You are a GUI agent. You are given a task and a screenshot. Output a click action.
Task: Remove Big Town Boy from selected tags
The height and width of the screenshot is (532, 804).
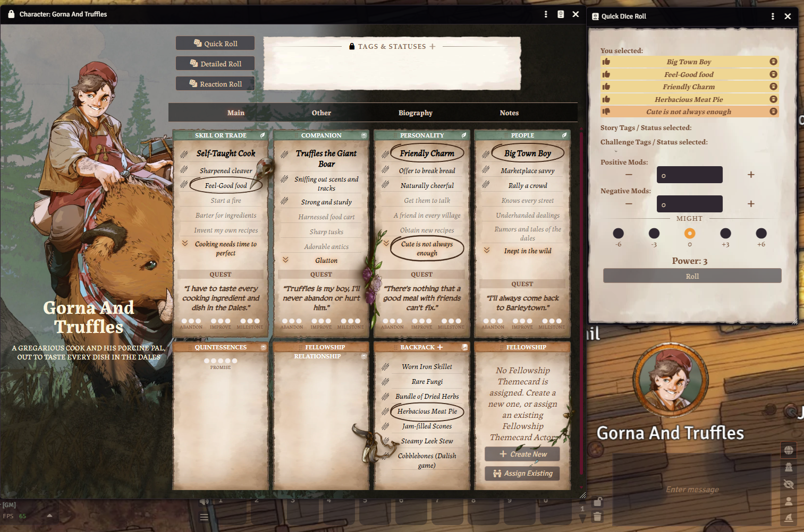point(773,62)
